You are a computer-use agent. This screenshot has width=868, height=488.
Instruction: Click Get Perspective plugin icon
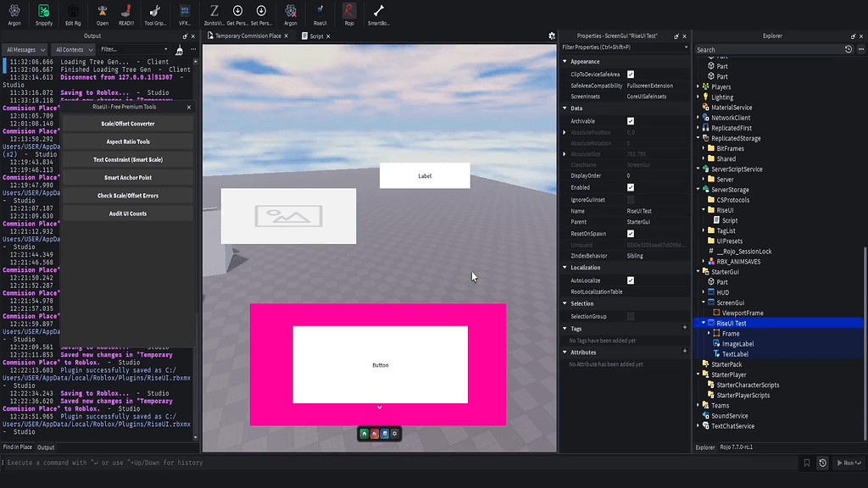(237, 14)
